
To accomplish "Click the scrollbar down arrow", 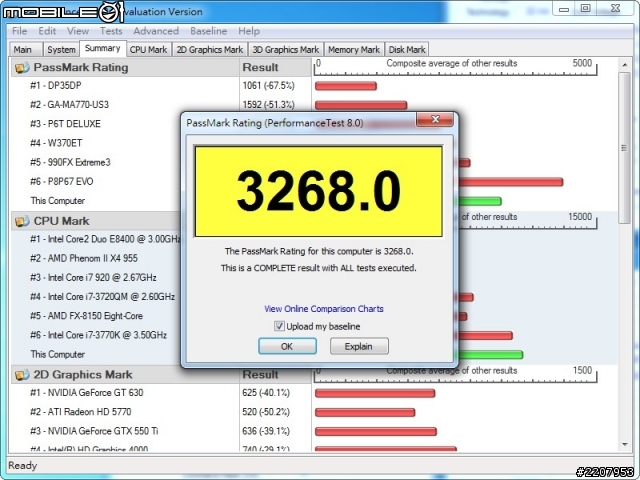I will coord(625,445).
